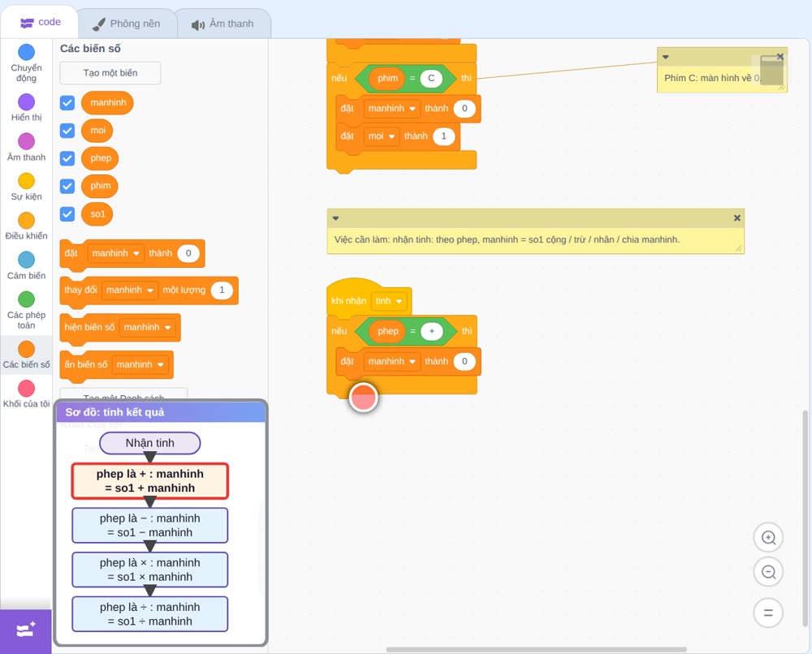The height and width of the screenshot is (654, 812).
Task: Select the Điều khiển category circle
Action: point(27,221)
